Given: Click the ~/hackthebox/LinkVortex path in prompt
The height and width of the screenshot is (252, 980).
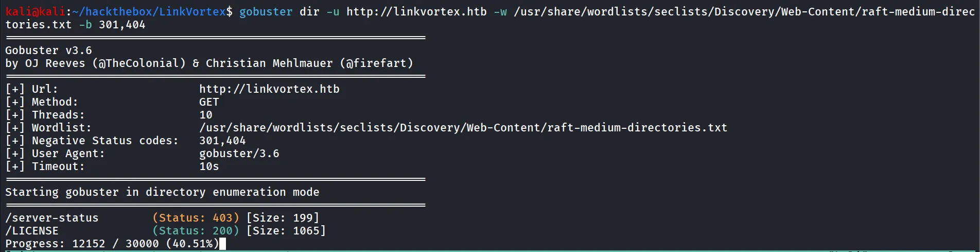Looking at the screenshot, I should (153, 11).
